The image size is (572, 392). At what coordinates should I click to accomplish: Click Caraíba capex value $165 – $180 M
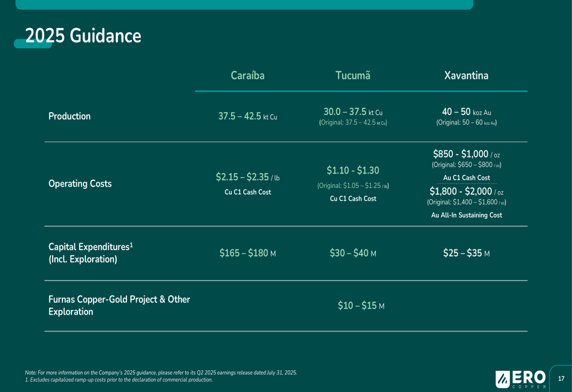tap(248, 253)
